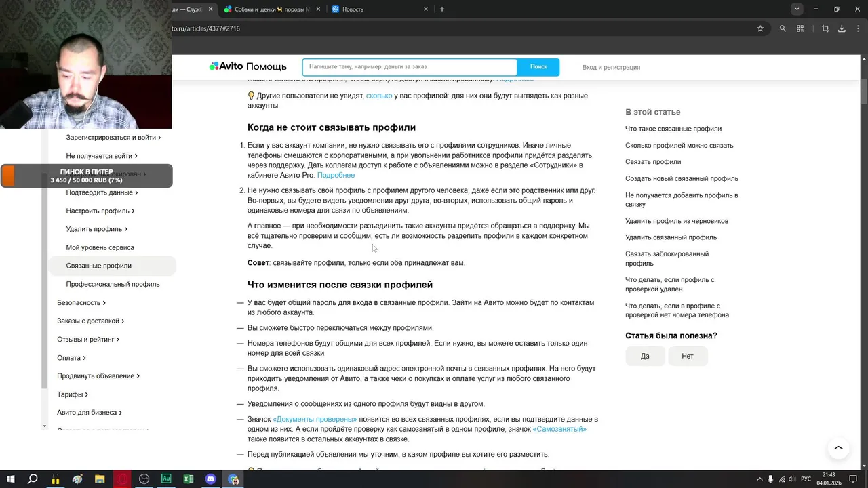The height and width of the screenshot is (488, 868).
Task: Select 'Связанные профили' sidebar item
Action: pyautogui.click(x=112, y=266)
